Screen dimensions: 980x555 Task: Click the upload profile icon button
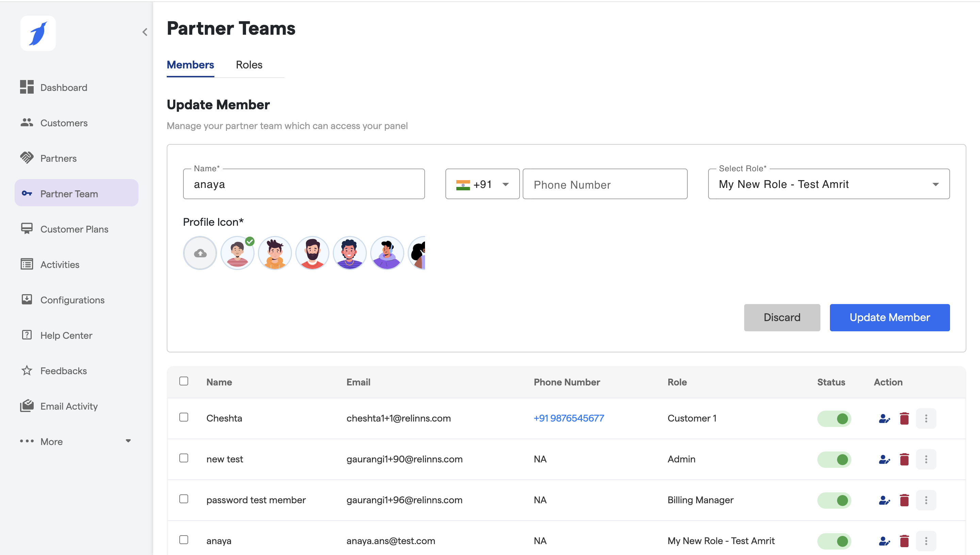[200, 253]
